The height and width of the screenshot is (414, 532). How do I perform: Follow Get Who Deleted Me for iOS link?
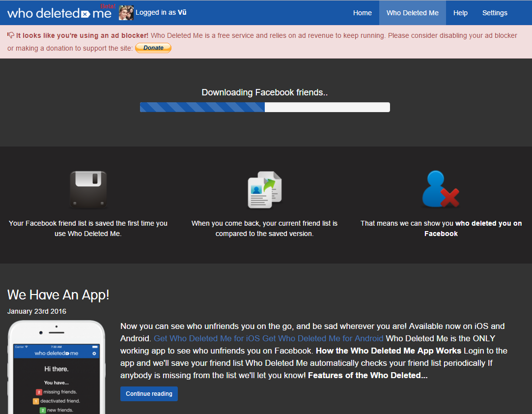207,338
